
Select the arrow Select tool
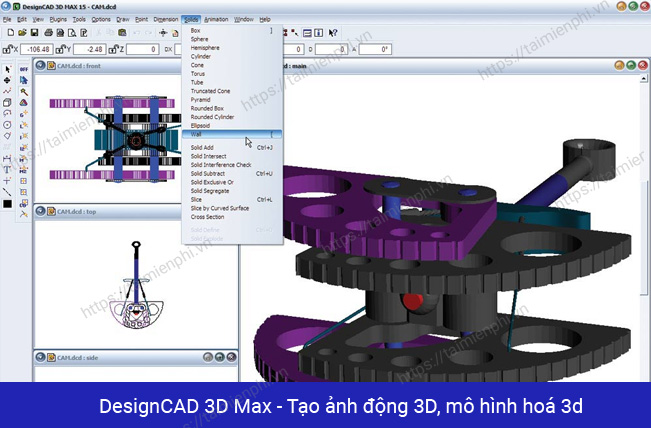point(7,69)
